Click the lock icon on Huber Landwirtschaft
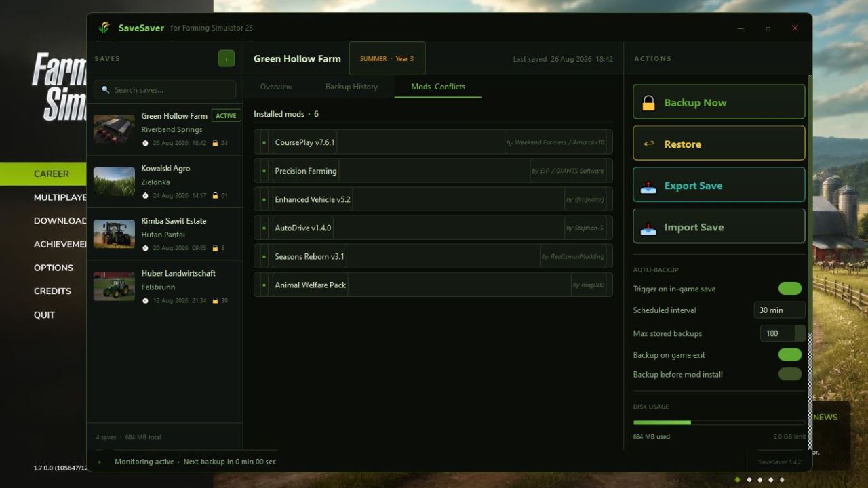868x488 pixels. 216,300
